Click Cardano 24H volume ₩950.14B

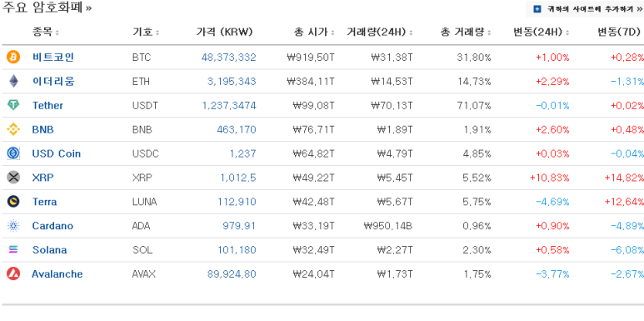[388, 226]
